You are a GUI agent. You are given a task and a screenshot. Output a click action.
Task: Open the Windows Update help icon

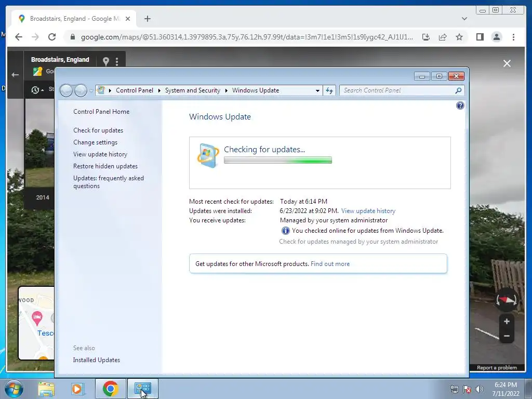click(460, 105)
